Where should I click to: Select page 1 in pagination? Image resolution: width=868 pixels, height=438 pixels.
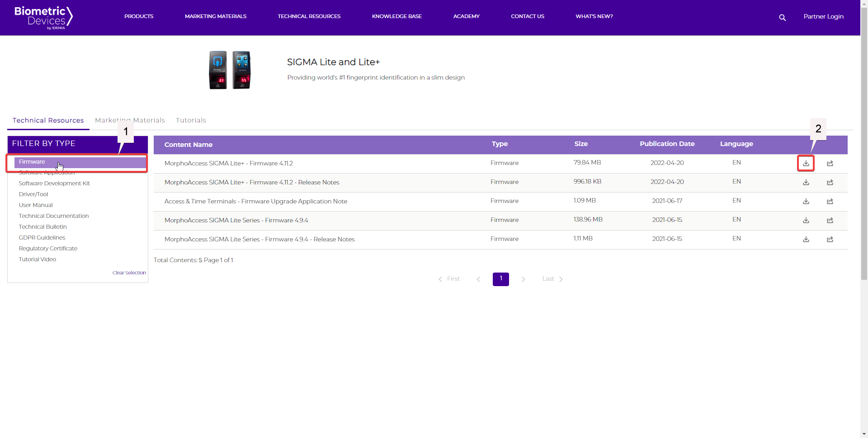[x=501, y=279]
